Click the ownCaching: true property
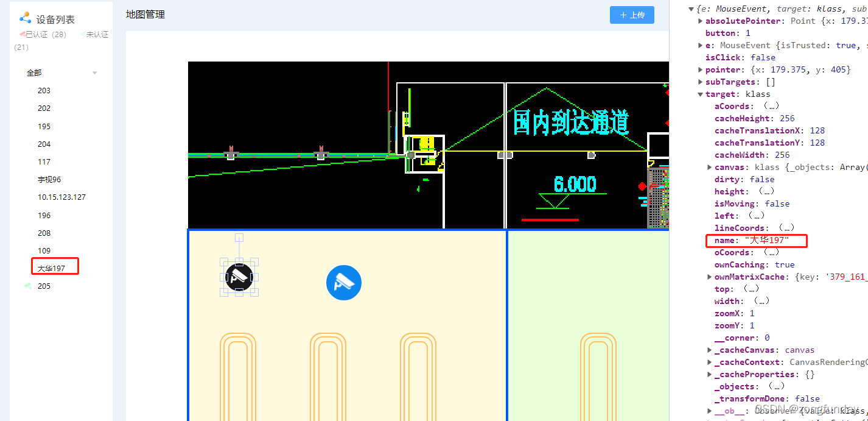The height and width of the screenshot is (421, 868). point(755,264)
